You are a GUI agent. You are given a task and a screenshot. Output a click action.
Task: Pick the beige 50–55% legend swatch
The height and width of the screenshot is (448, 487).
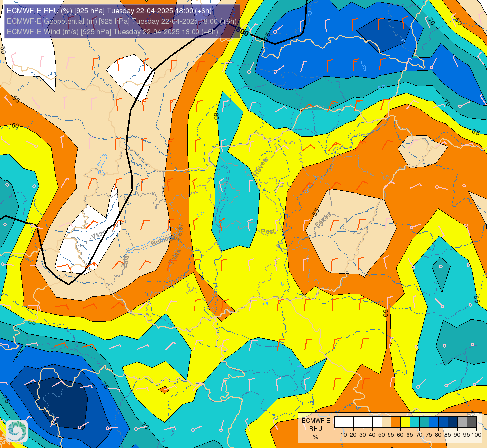click(x=387, y=422)
